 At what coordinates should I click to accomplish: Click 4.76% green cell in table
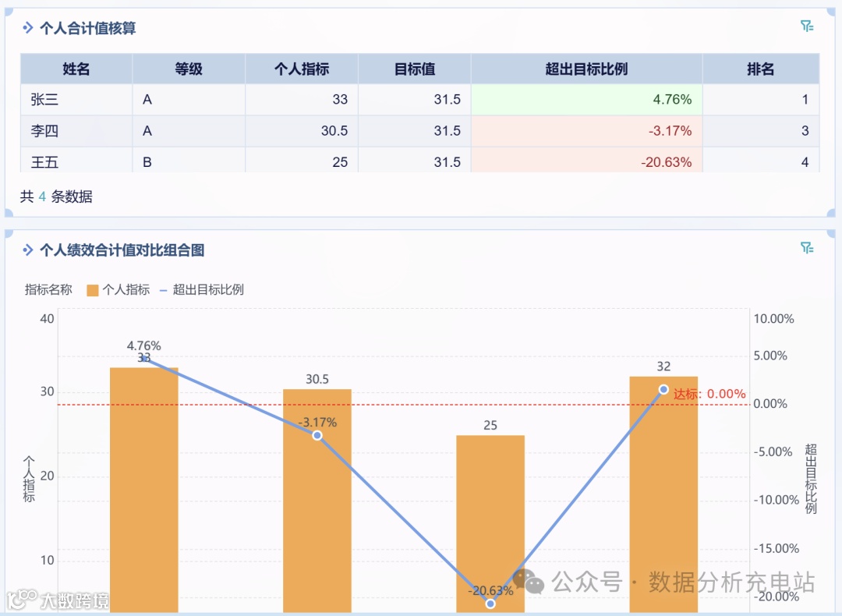coord(586,99)
